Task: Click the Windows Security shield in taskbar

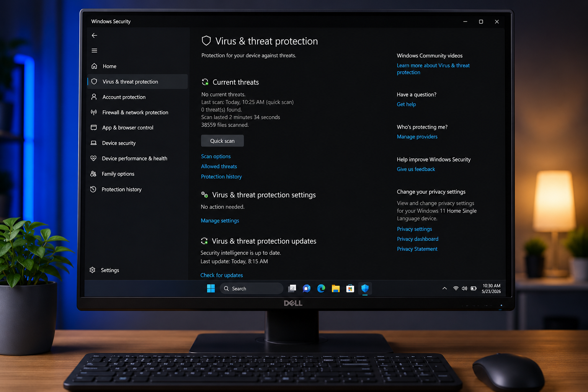Action: point(365,288)
